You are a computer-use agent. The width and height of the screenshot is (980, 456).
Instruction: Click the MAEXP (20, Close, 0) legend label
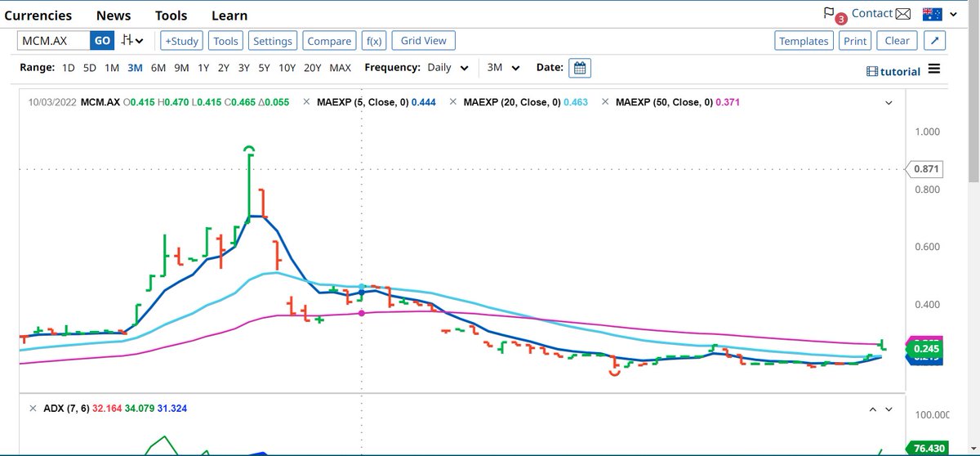pyautogui.click(x=511, y=102)
